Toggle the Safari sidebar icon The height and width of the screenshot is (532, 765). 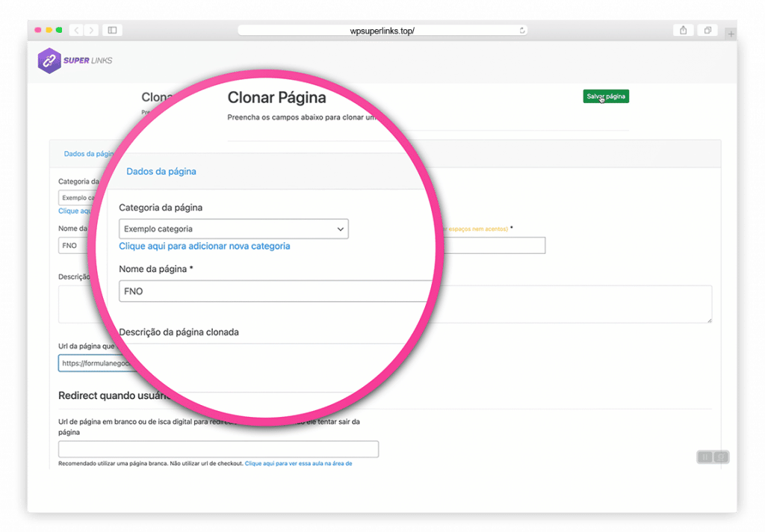click(112, 31)
